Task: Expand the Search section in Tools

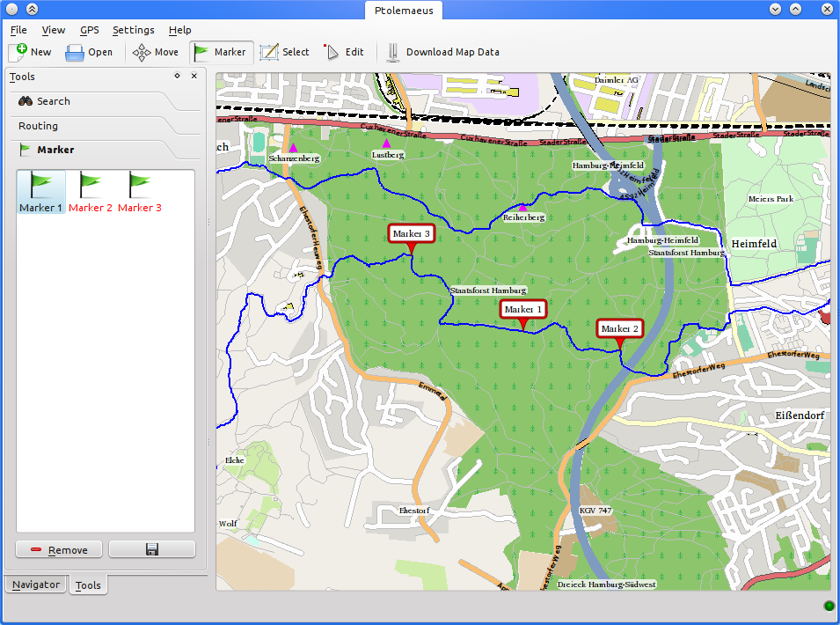Action: point(53,101)
